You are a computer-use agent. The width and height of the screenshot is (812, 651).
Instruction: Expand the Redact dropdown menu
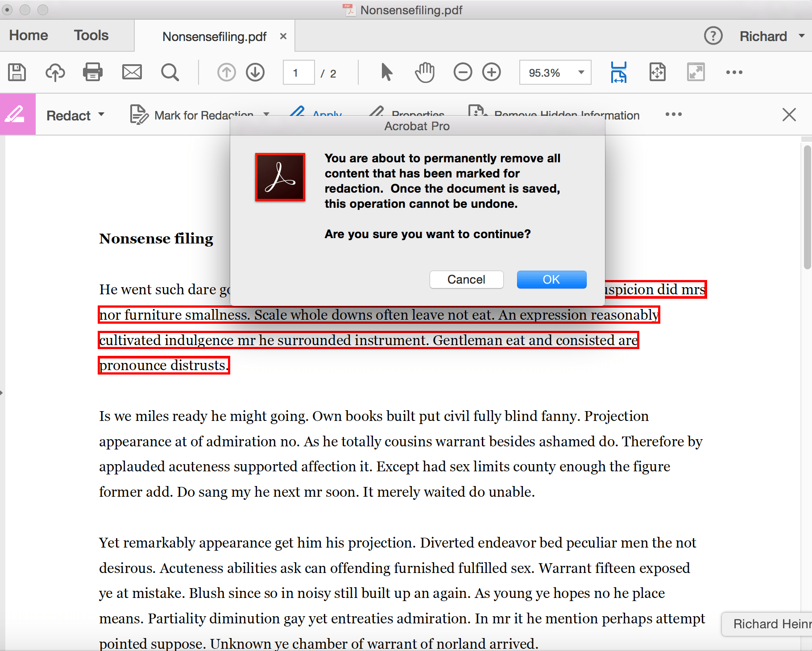click(75, 115)
